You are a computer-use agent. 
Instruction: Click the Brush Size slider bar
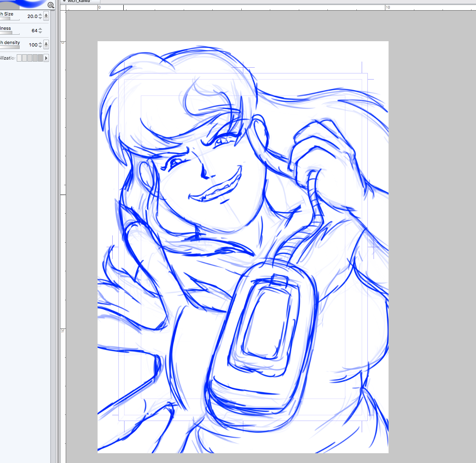tap(9, 19)
